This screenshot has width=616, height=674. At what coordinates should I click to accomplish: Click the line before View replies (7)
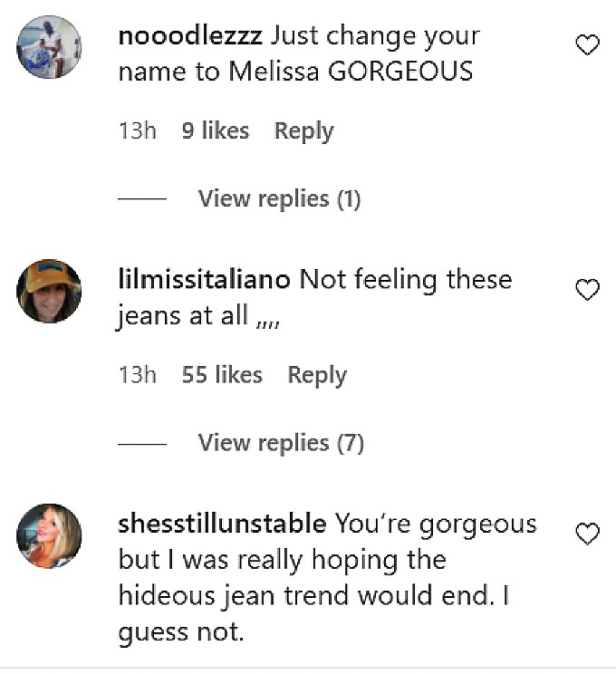[142, 444]
